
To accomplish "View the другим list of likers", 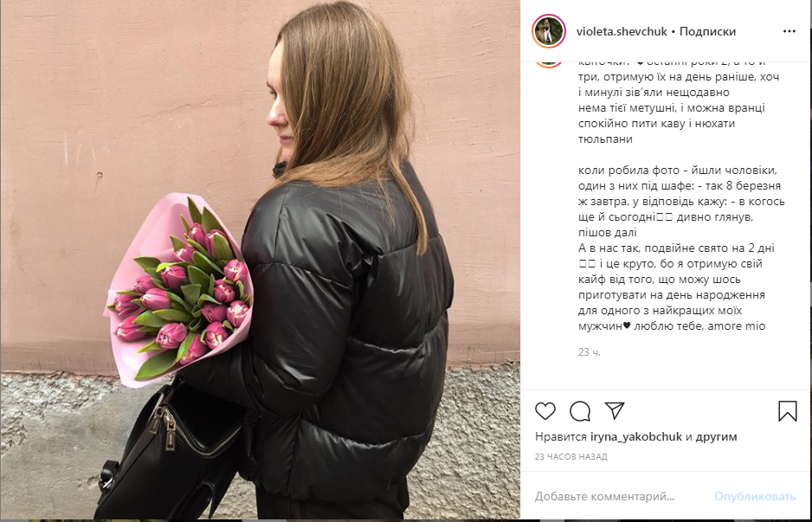I will click(x=716, y=436).
